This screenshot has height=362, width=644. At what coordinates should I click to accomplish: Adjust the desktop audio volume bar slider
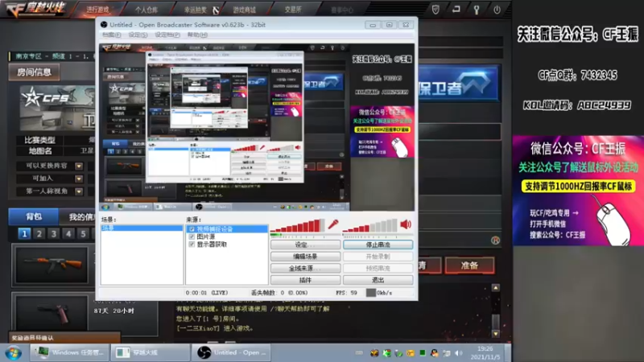(x=369, y=226)
